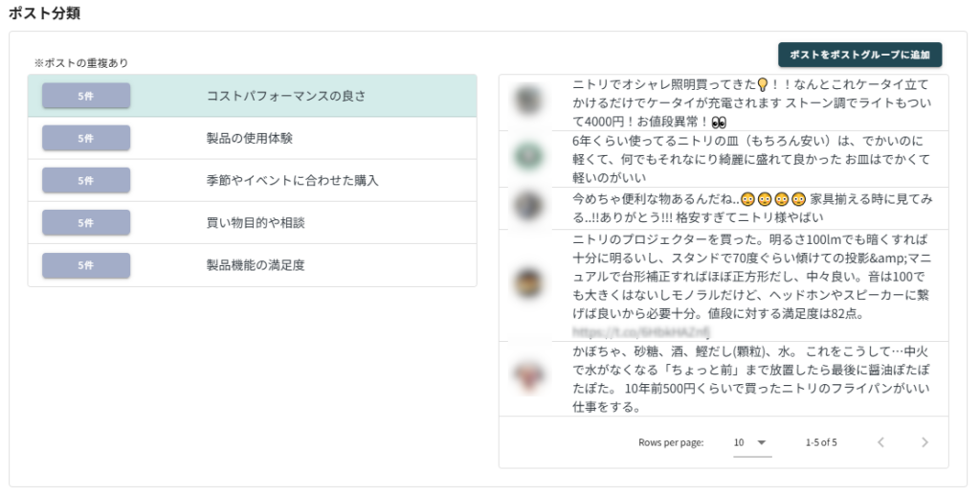Click the 5件 badge beside 製品機能の満足度
980x496 pixels.
[x=86, y=265]
